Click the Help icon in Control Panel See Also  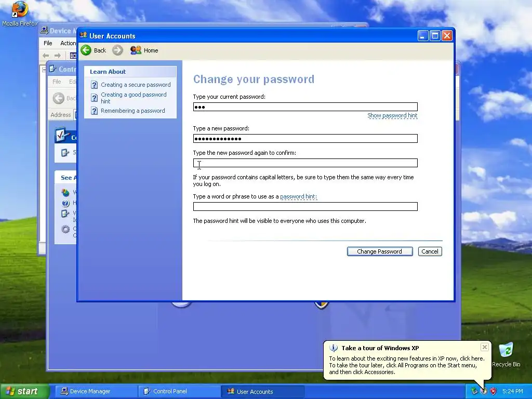[x=65, y=203]
